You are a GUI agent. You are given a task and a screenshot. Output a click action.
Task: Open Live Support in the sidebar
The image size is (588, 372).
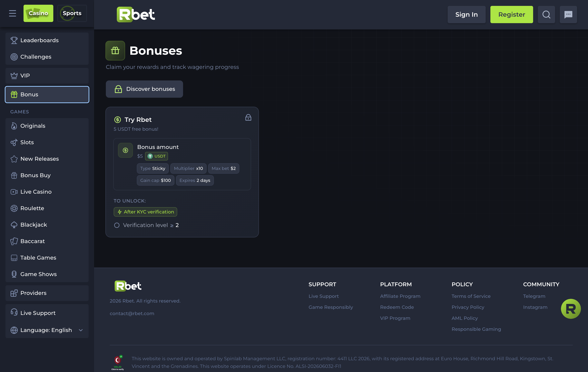(47, 313)
